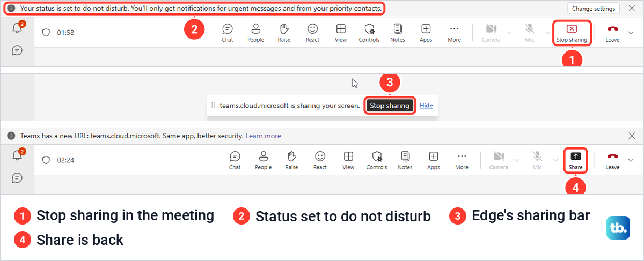Open Controls in the 01:58 meeting toolbar
The width and height of the screenshot is (644, 261).
point(369,32)
